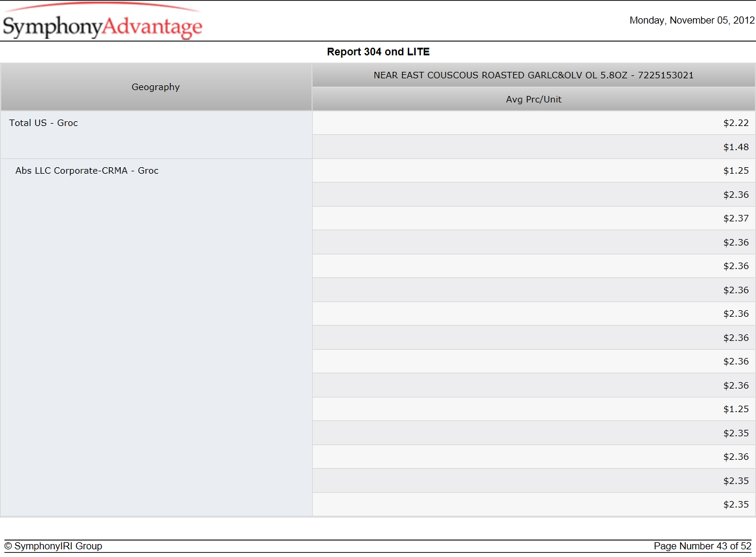Click the SymphonyAdvantage logo
This screenshot has width=756, height=557.
[102, 21]
